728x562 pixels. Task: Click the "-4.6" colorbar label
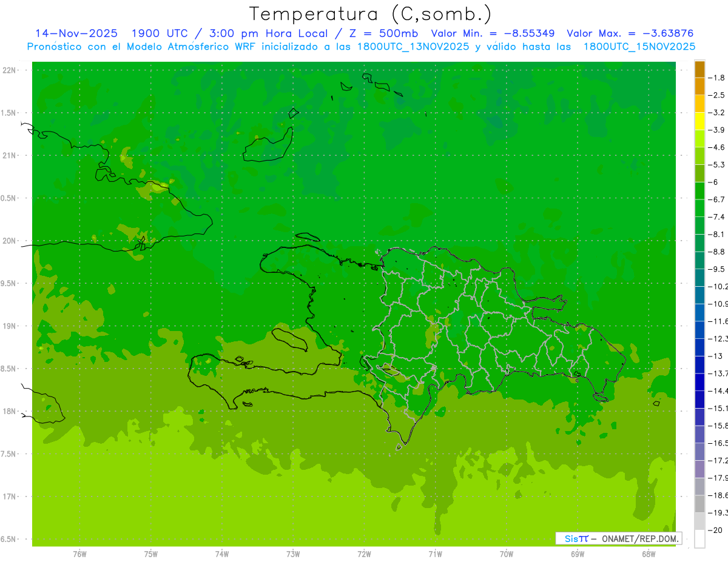pyautogui.click(x=717, y=147)
